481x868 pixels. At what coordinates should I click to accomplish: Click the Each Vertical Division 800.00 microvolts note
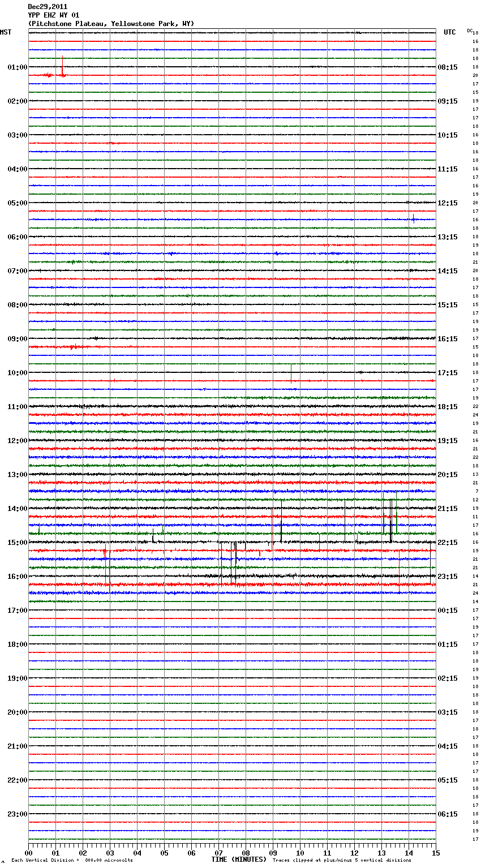tap(72, 861)
